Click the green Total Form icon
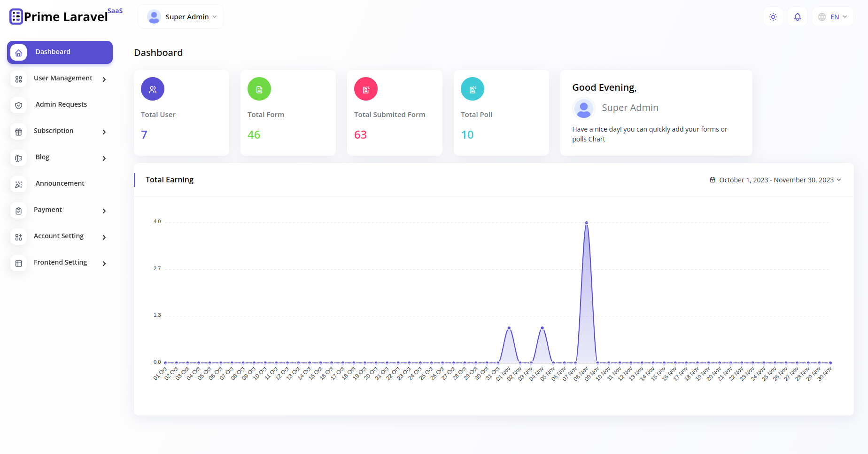 [x=259, y=89]
